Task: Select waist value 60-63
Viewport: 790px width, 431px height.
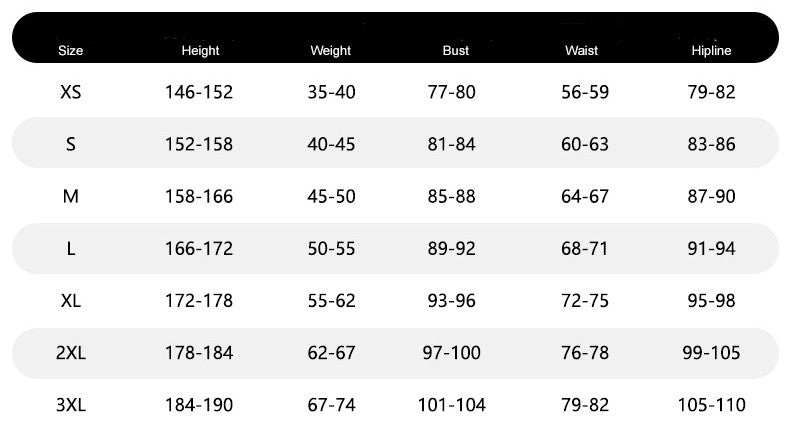Action: pos(585,144)
